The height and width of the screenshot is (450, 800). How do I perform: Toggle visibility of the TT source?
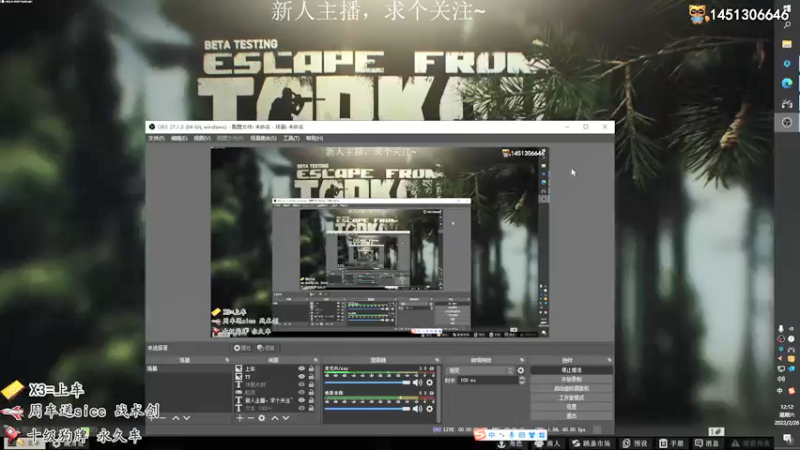click(301, 377)
